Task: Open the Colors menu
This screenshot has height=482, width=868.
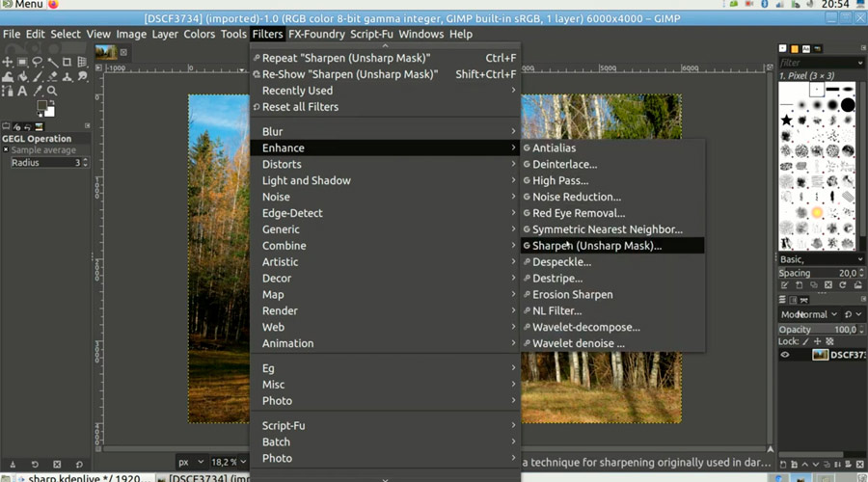Action: pos(200,34)
